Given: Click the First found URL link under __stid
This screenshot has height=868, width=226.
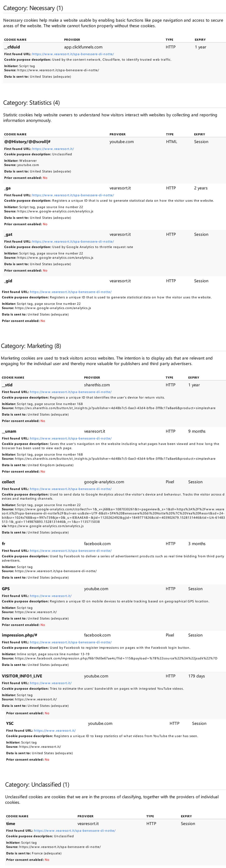Looking at the screenshot, I should 71,392.
